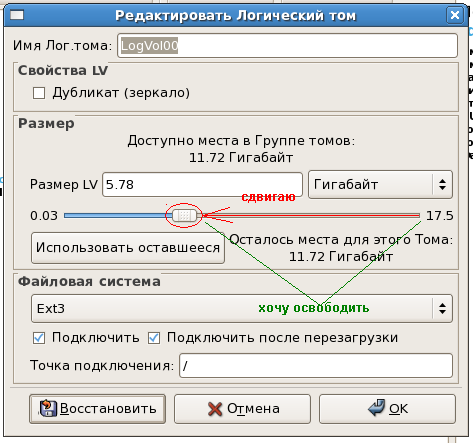
Task: Click the window menu icon in title bar
Action: click(17, 15)
